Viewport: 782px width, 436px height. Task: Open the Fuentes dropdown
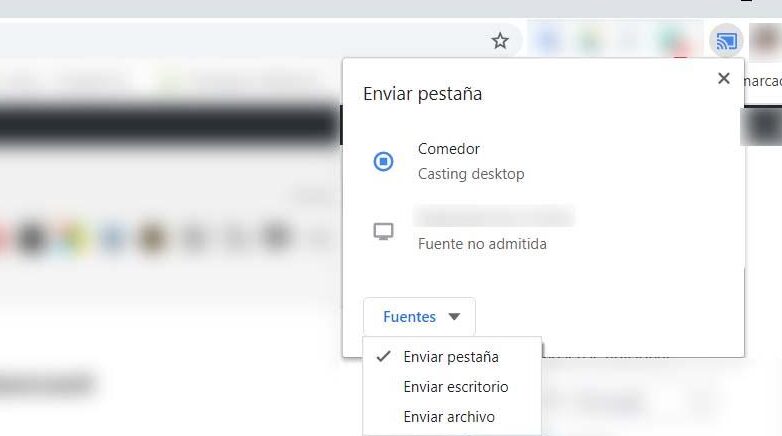pos(419,317)
